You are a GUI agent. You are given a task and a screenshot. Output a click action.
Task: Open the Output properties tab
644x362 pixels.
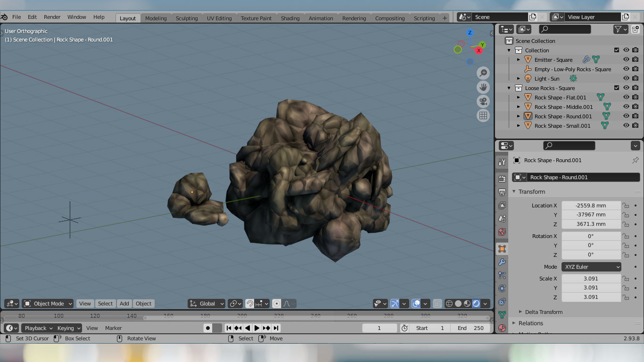pyautogui.click(x=502, y=192)
